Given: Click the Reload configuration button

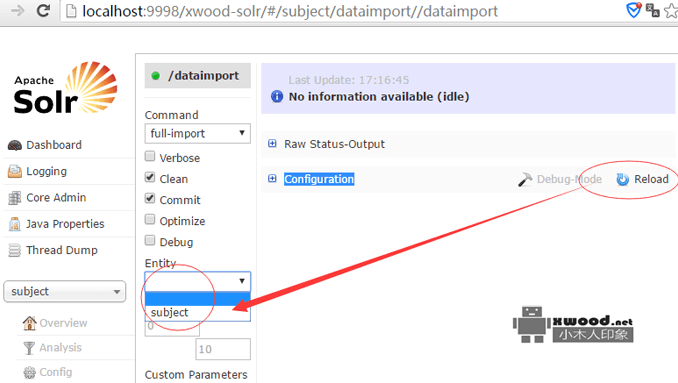Looking at the screenshot, I should pos(643,179).
